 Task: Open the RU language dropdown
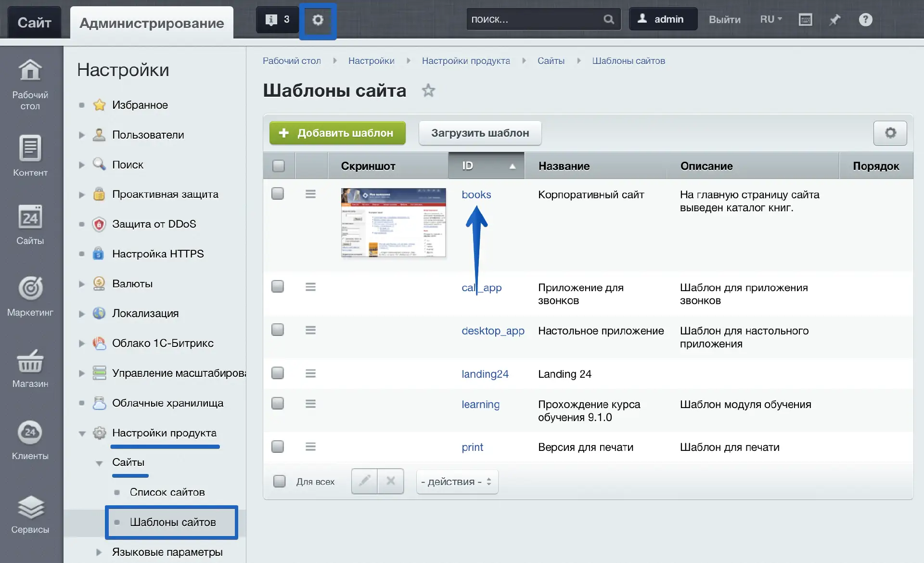[x=770, y=20]
